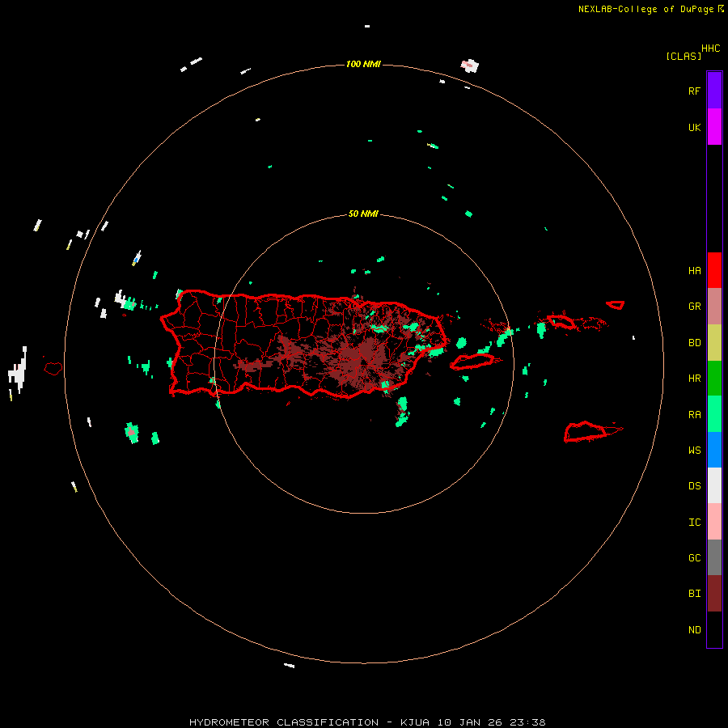Click the UK legend label
Screen dimensions: 728x728
click(694, 127)
